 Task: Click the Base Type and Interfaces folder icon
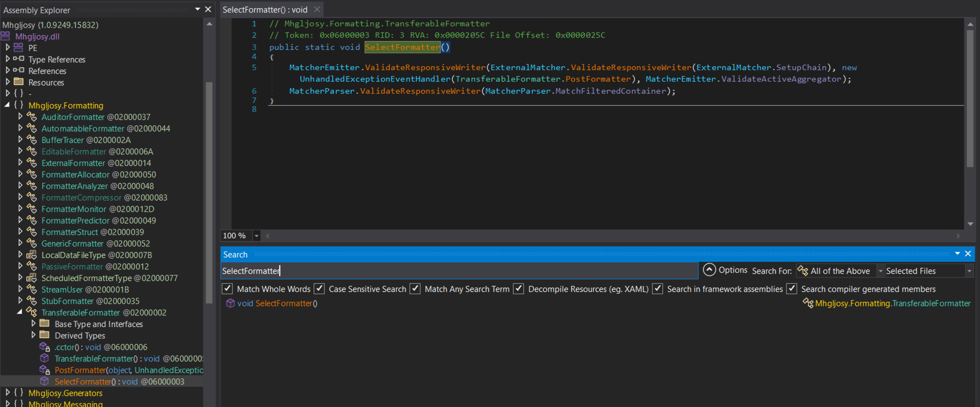(x=45, y=324)
